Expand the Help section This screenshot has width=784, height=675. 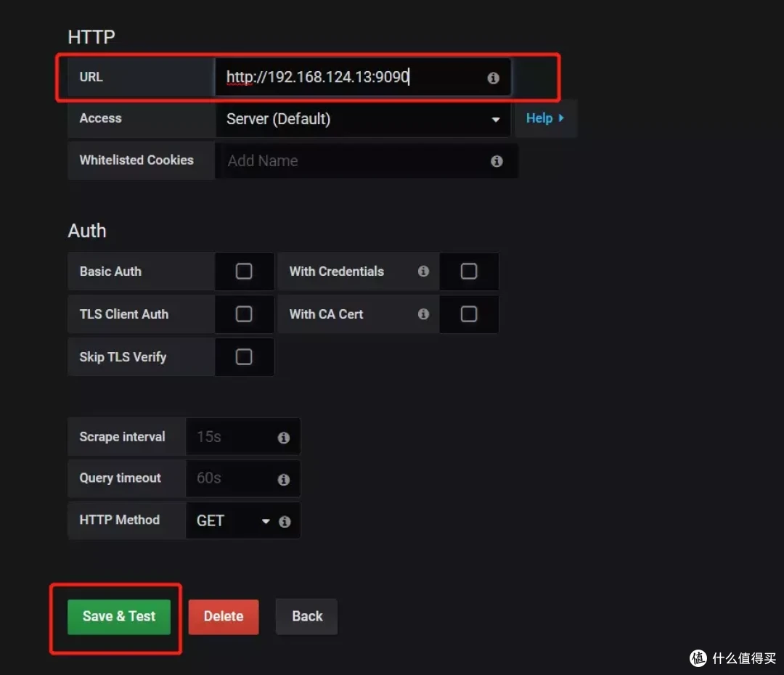pos(544,118)
